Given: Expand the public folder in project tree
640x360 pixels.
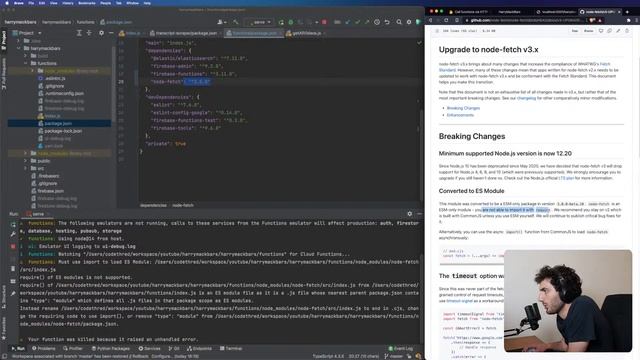Looking at the screenshot, I should click(26, 161).
